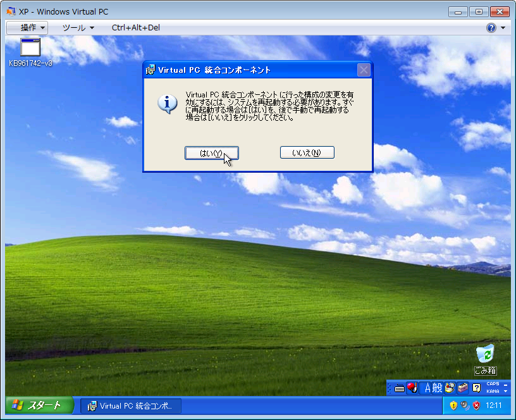
Task: Expand the help dropdown arrow
Action: point(503,28)
